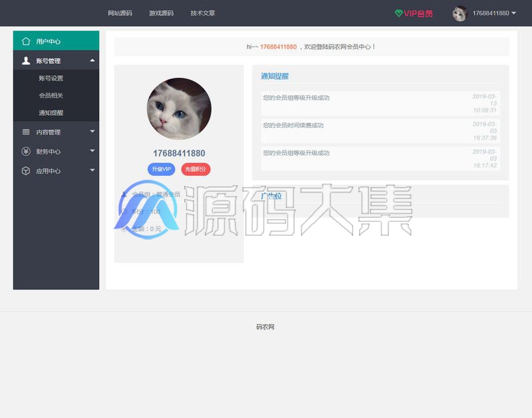Image resolution: width=532 pixels, height=418 pixels.
Task: Click the grid icon beside 内容管理
Action: tap(26, 132)
